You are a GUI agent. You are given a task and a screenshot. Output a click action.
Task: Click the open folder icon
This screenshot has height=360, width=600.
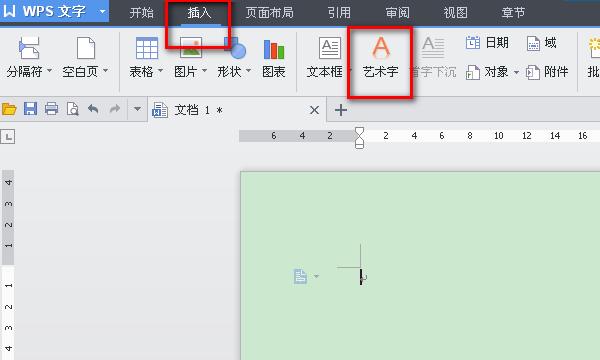[9, 109]
